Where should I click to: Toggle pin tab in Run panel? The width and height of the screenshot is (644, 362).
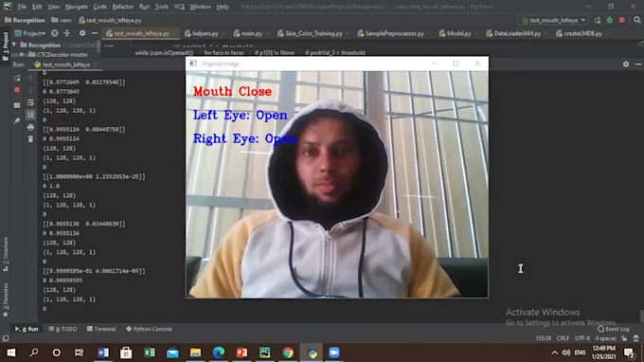coord(17,120)
